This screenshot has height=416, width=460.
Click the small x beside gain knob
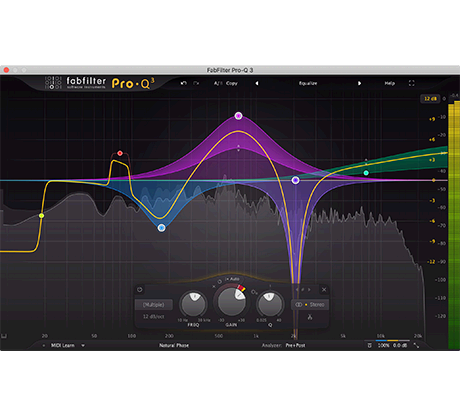pyautogui.click(x=214, y=286)
